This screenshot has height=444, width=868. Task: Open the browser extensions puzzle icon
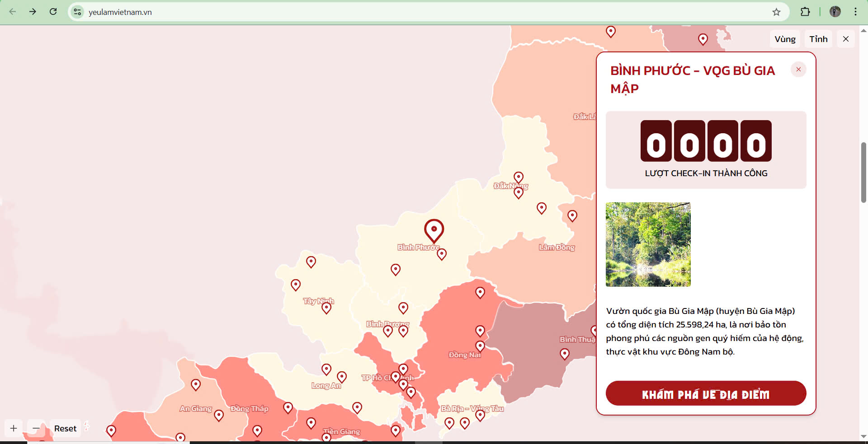805,12
